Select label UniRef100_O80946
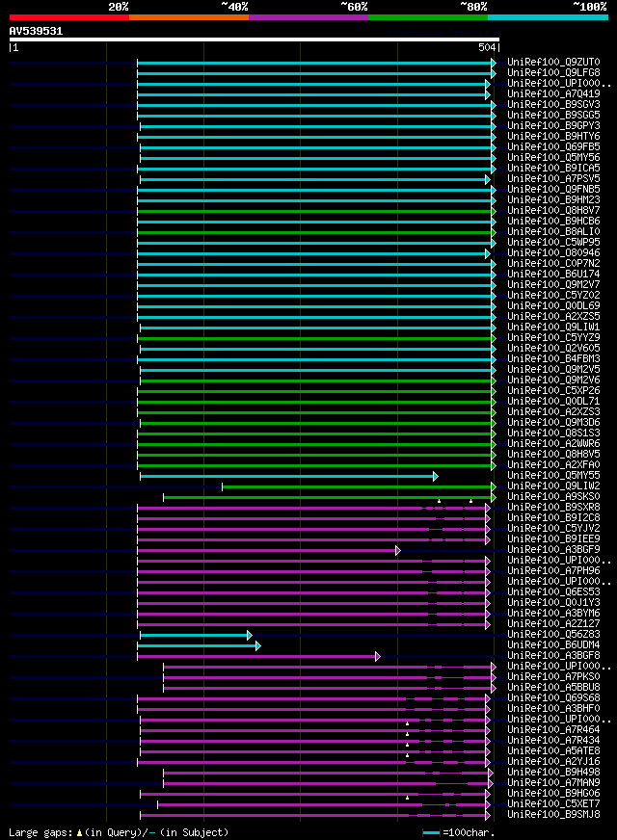This screenshot has width=617, height=840. (x=553, y=252)
